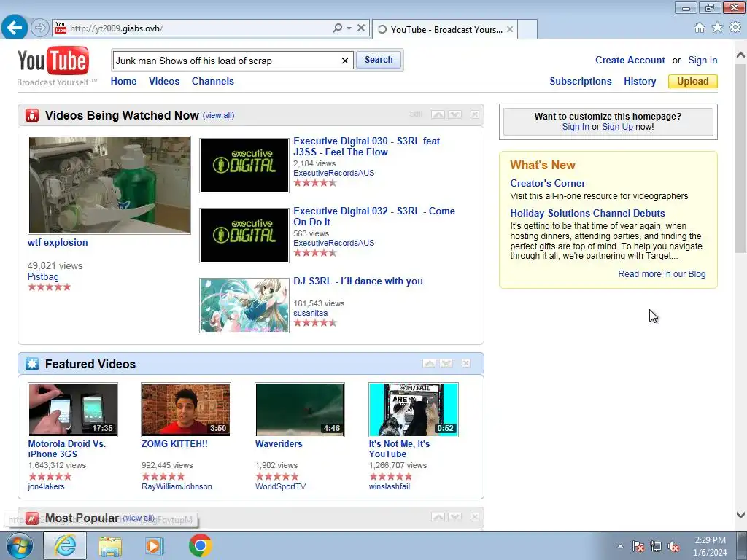Click view all next to Videos Being Watched Now
747x560 pixels.
218,115
